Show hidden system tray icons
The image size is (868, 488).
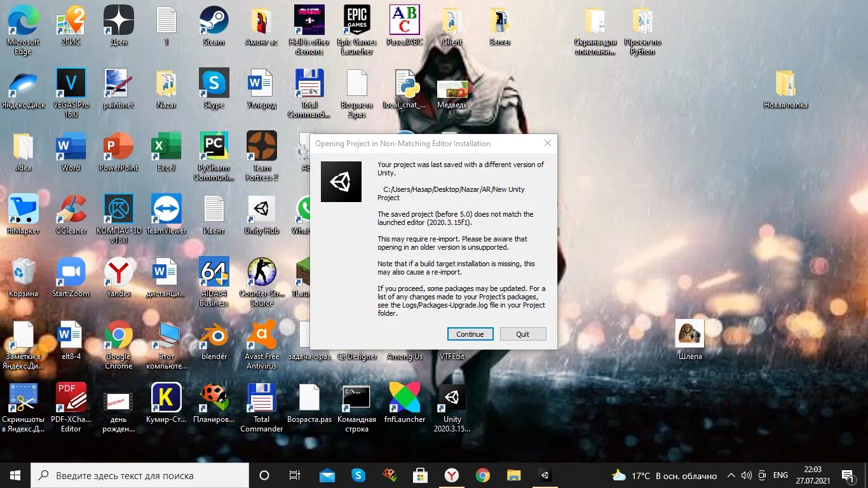[731, 475]
